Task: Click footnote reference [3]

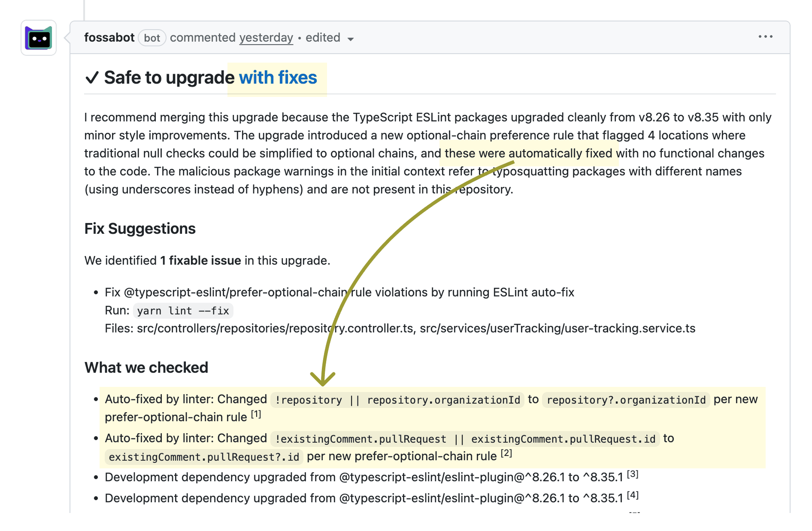Action: coord(632,474)
